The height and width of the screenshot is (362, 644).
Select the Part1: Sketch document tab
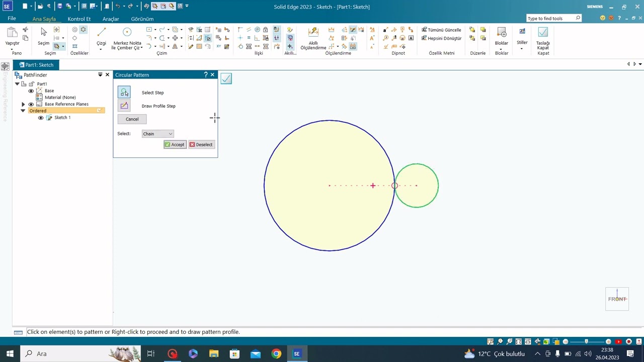click(36, 65)
